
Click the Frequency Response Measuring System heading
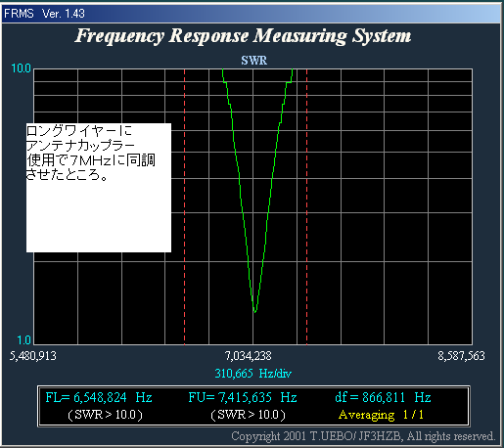243,36
